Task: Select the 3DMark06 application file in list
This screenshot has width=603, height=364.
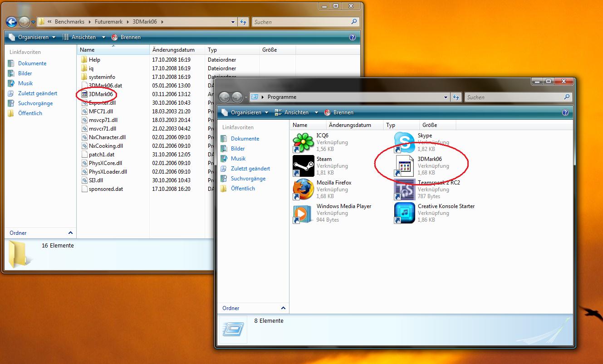Action: pos(97,94)
